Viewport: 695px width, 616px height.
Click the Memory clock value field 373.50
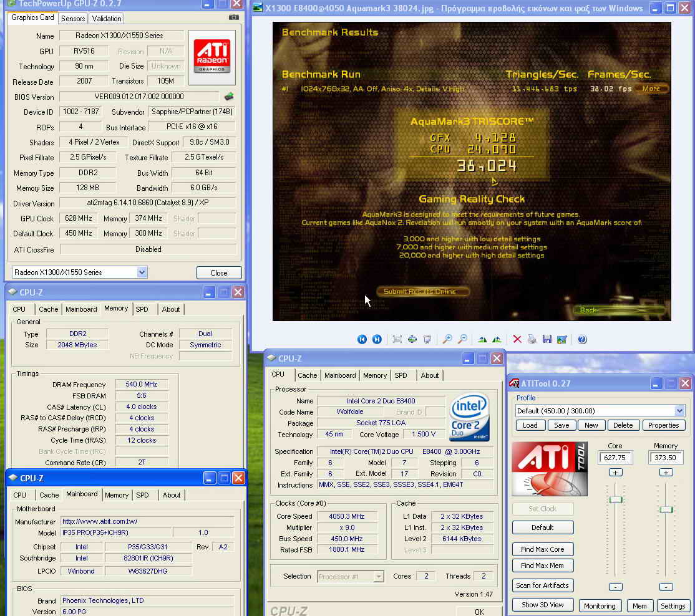pyautogui.click(x=665, y=458)
